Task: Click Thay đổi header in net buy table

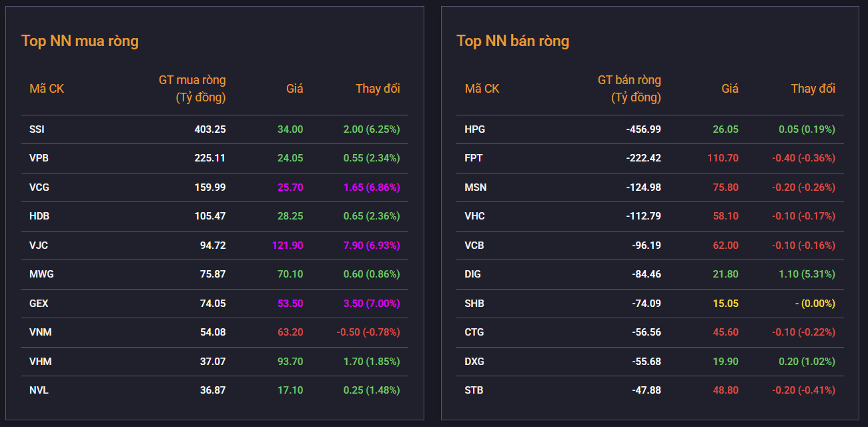Action: pyautogui.click(x=378, y=89)
